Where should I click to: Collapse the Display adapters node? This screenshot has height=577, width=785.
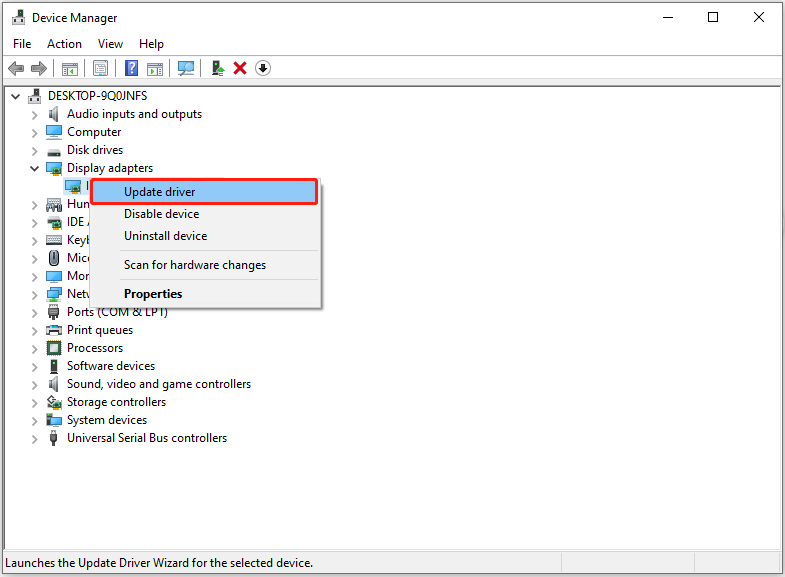coord(35,168)
